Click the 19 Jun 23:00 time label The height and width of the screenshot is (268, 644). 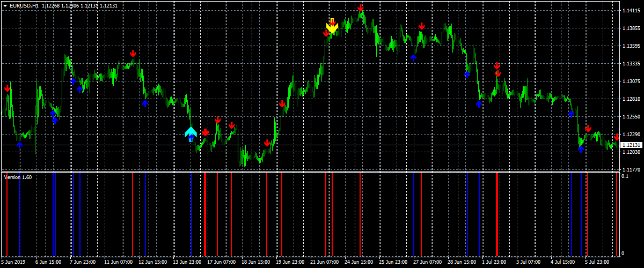click(x=290, y=262)
